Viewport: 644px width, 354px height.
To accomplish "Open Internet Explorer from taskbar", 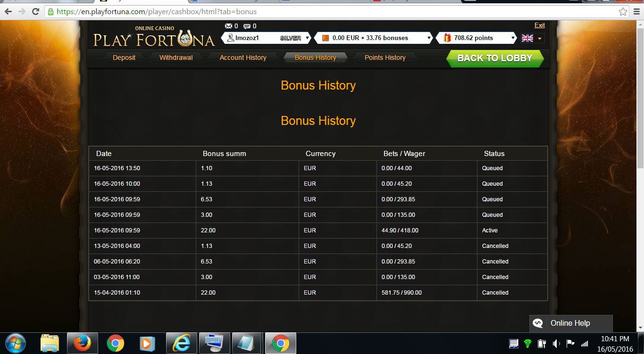I will point(181,343).
